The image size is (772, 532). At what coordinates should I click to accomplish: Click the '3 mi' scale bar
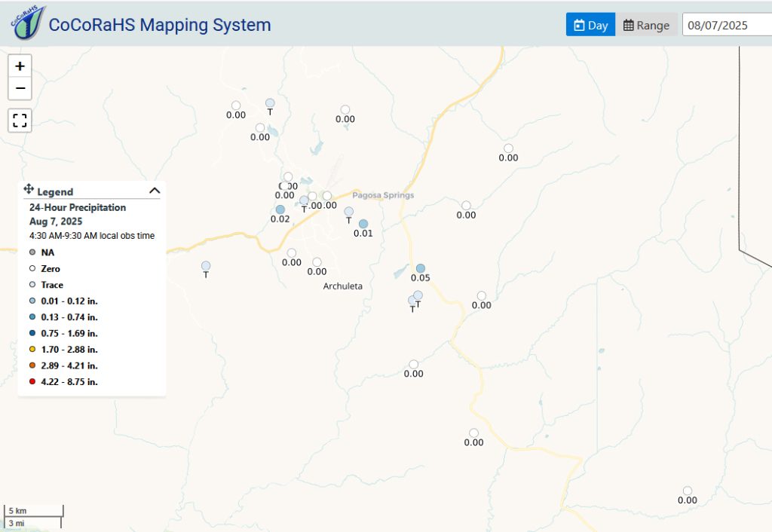coord(32,523)
